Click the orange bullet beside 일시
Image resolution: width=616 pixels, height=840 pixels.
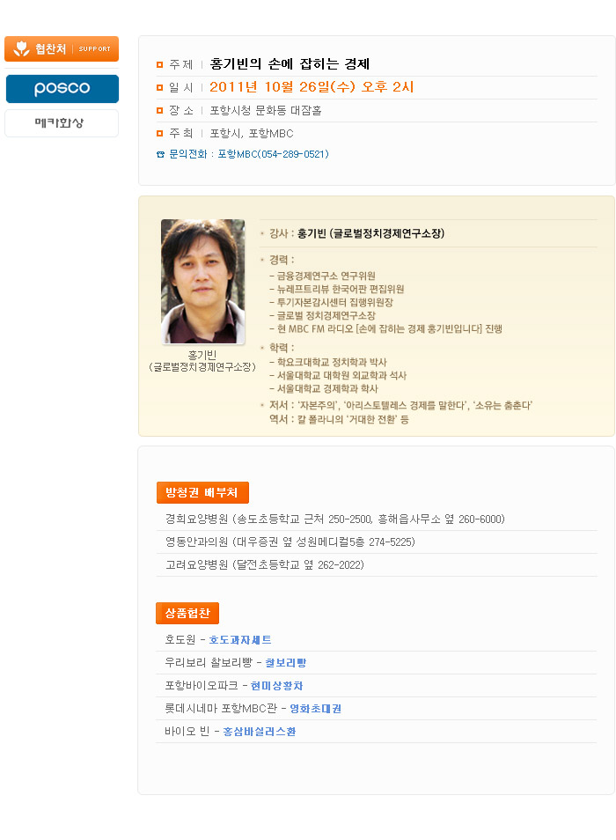click(x=159, y=87)
